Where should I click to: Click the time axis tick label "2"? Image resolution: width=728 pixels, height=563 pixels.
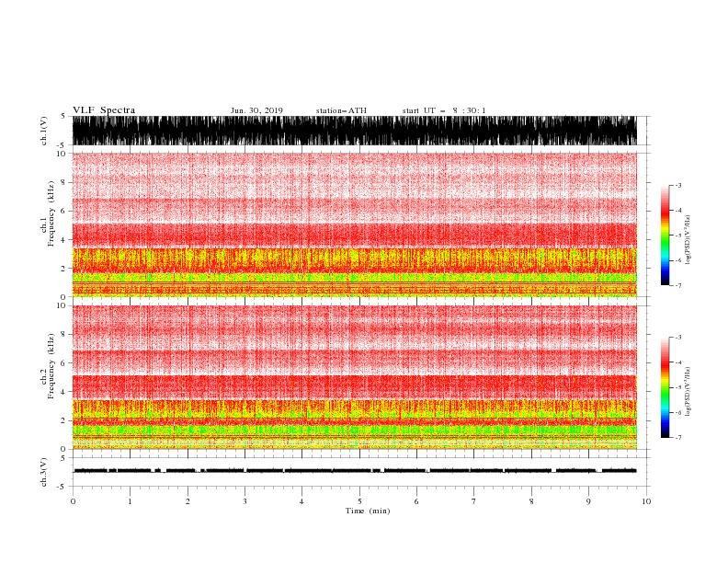coord(188,501)
